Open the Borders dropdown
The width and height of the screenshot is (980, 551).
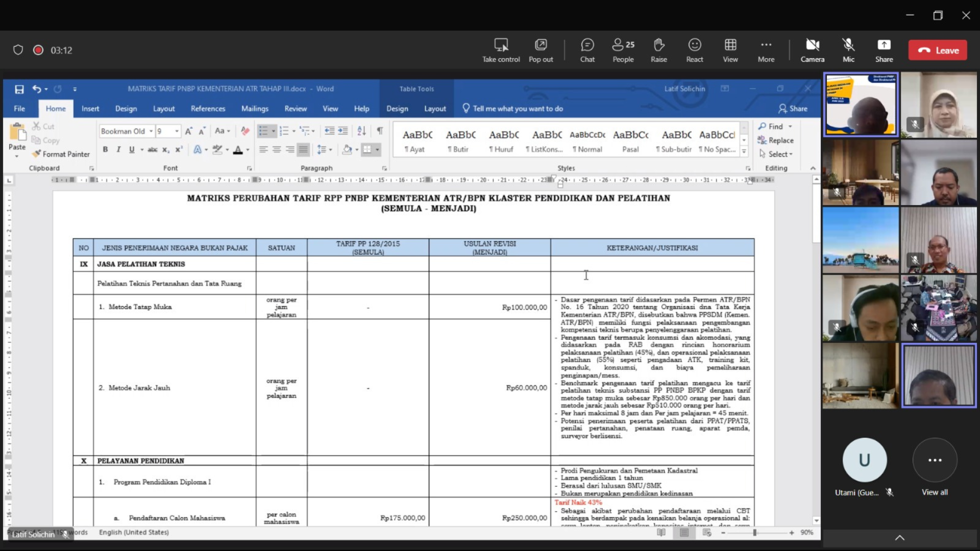(x=377, y=149)
